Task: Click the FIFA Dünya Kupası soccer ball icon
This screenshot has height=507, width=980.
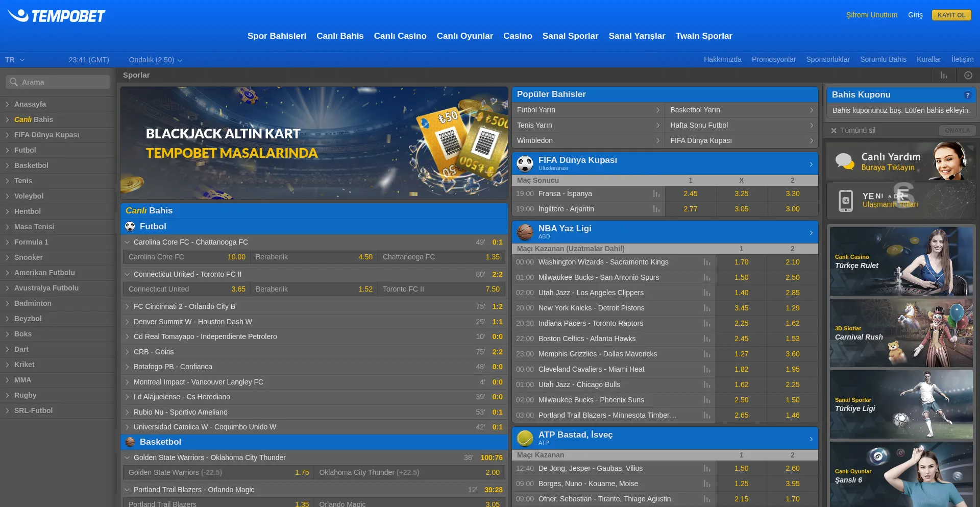Action: 525,164
